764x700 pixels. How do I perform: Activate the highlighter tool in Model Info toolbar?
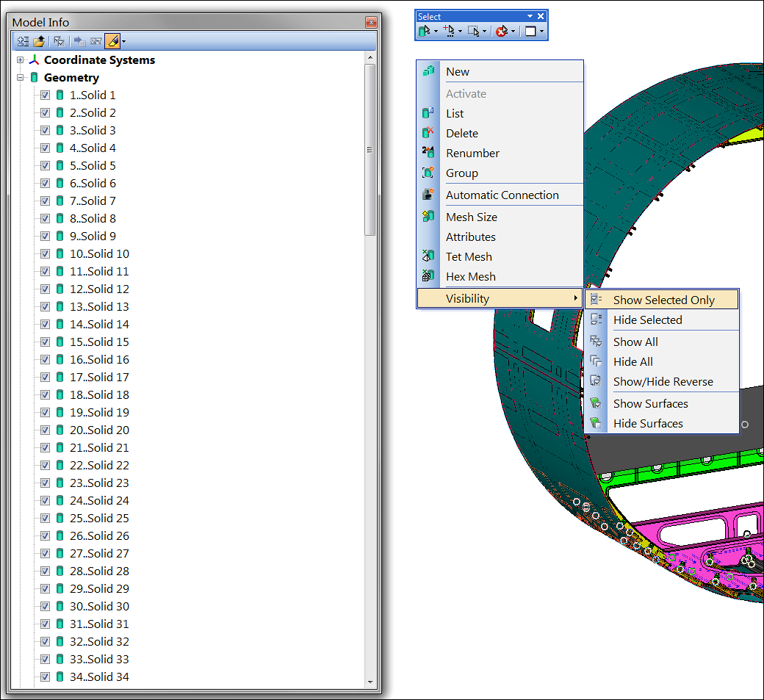point(114,40)
